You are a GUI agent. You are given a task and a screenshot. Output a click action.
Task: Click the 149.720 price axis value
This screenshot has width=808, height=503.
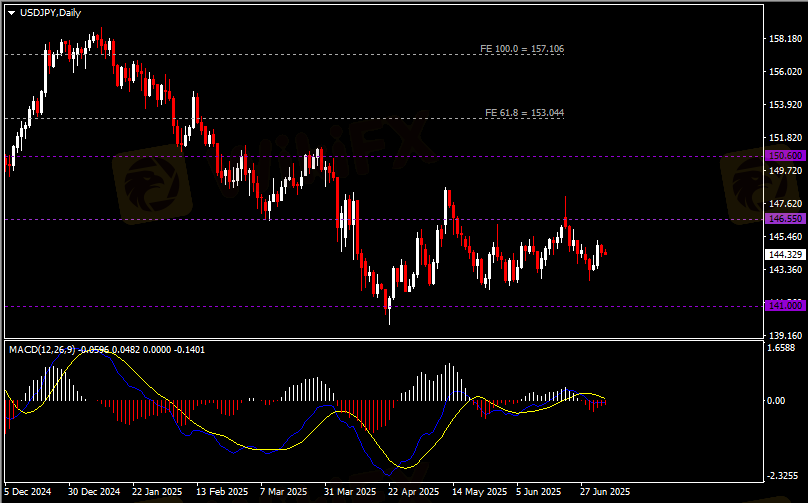pos(785,171)
